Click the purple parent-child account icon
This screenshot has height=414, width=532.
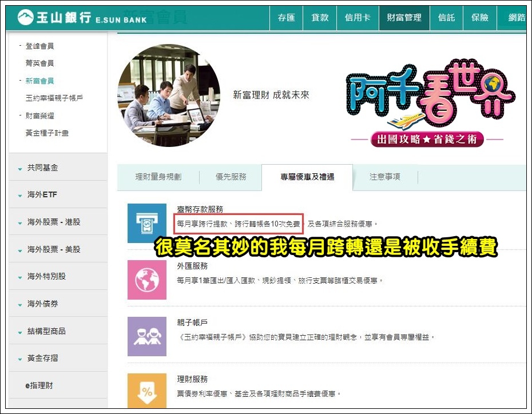pos(147,336)
